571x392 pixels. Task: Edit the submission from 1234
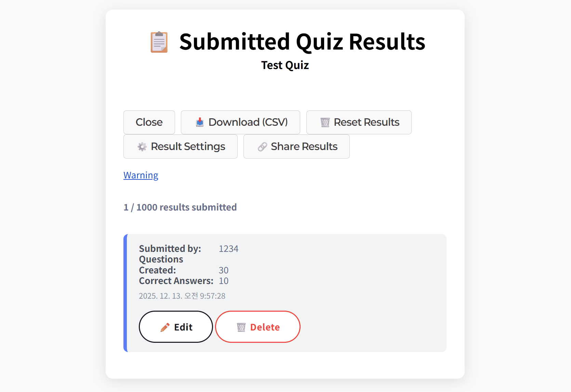[x=176, y=327]
